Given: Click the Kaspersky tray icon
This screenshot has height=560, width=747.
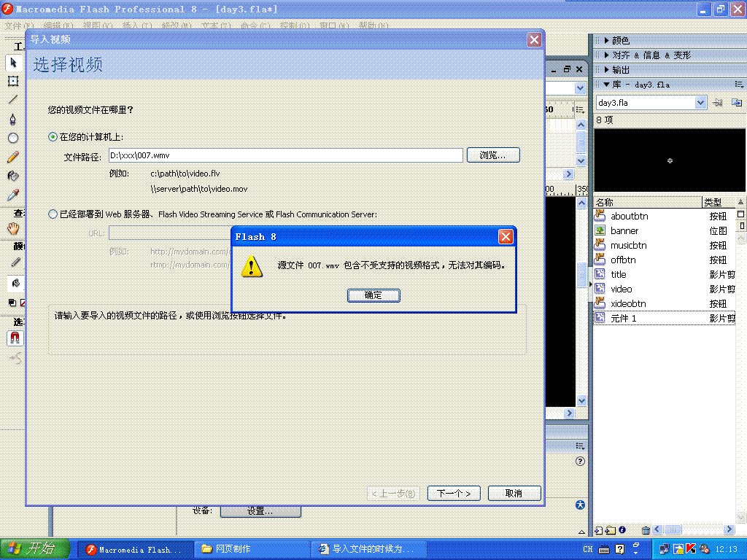Looking at the screenshot, I should [x=691, y=549].
